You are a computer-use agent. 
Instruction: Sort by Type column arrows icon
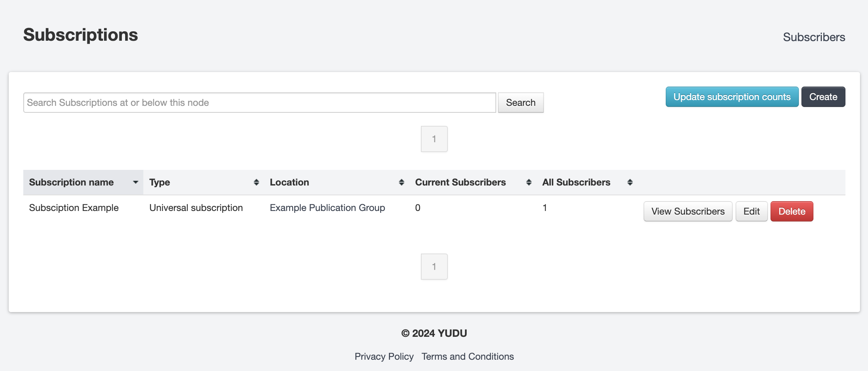click(256, 182)
